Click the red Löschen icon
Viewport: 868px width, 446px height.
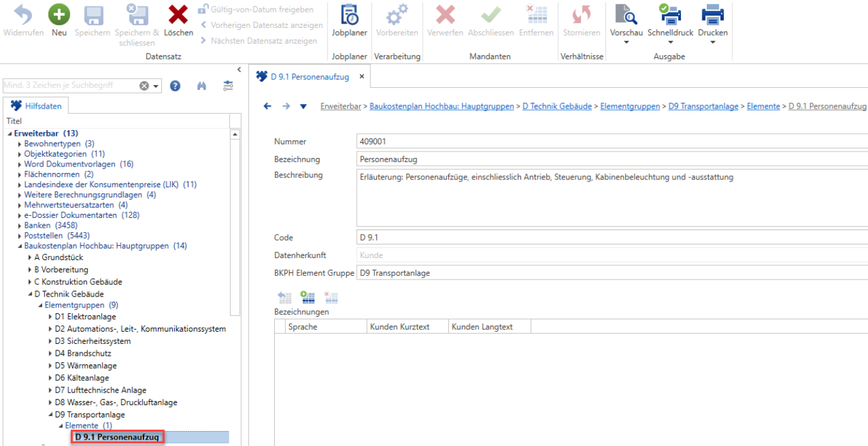pos(178,14)
